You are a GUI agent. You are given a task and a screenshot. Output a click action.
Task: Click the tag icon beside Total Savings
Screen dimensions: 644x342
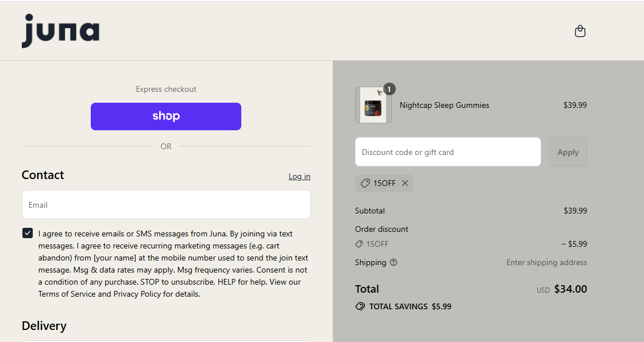point(360,306)
